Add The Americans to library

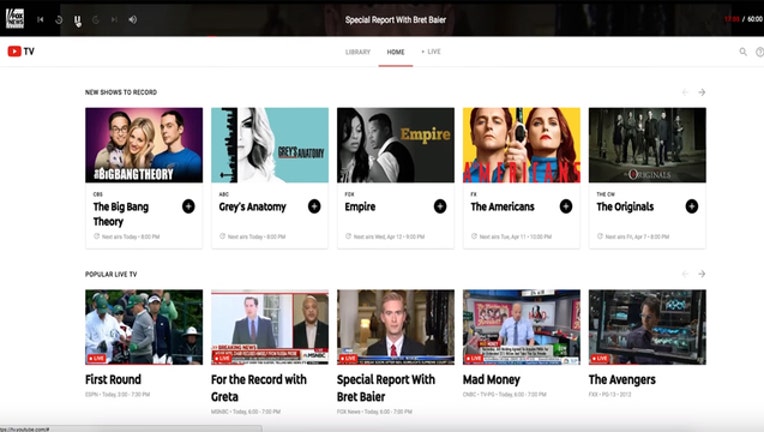[566, 206]
